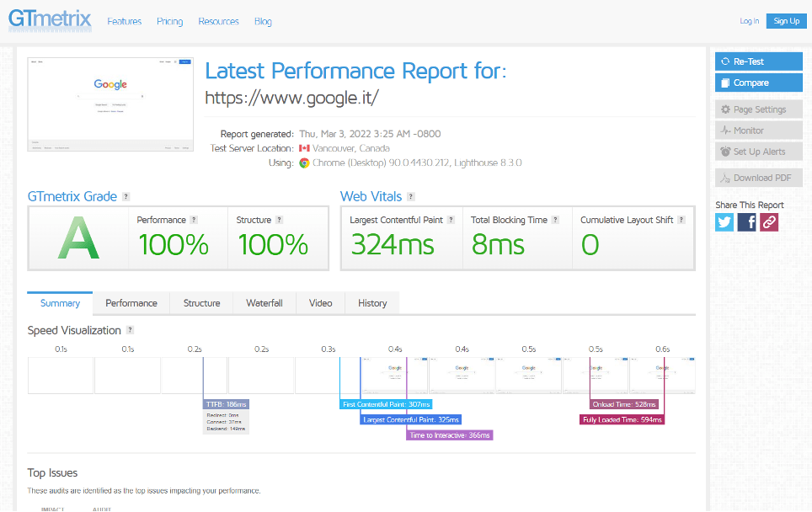Click the Vancouver, Canada server location
812x512 pixels.
350,148
